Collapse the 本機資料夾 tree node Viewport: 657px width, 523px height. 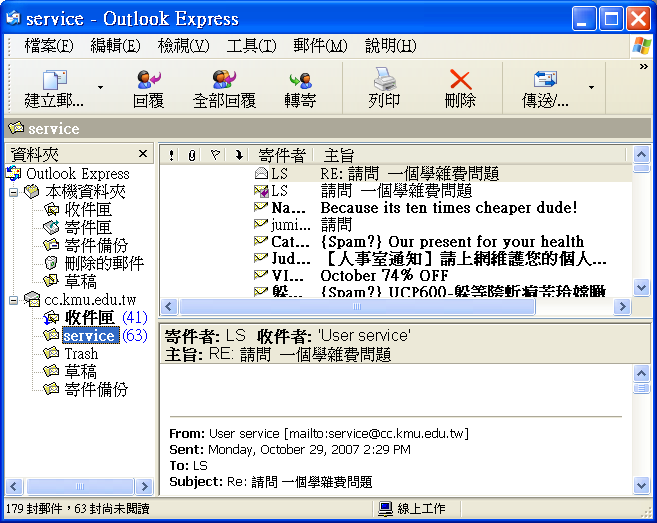(13, 192)
